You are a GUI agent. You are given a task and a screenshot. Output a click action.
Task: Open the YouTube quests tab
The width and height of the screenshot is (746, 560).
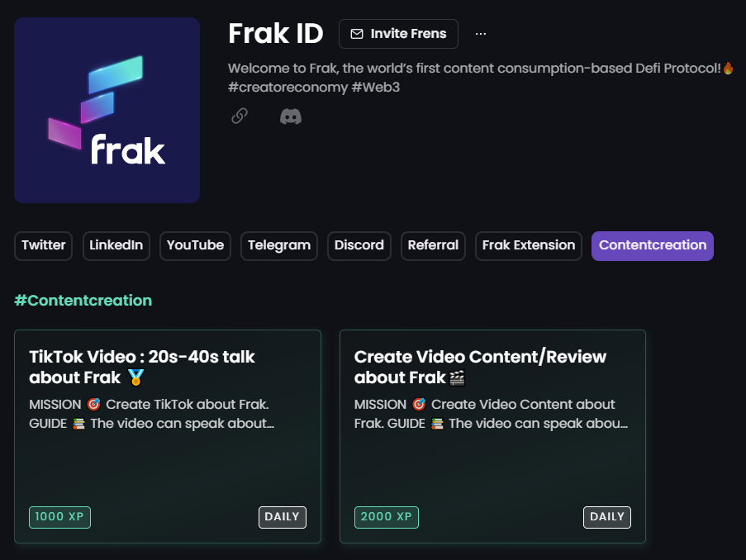195,245
